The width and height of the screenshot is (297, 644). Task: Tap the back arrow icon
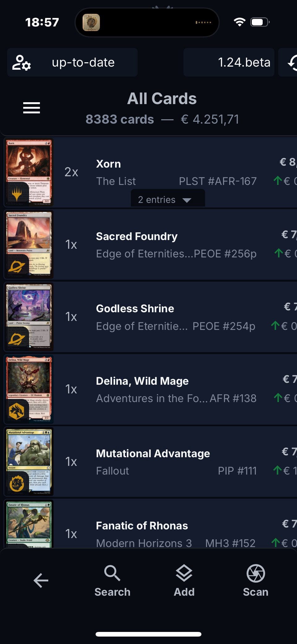tap(41, 580)
